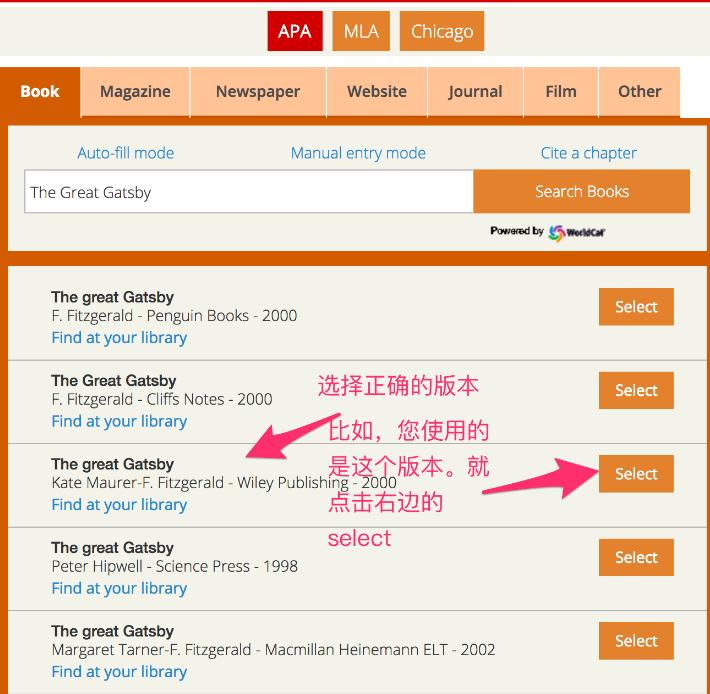The height and width of the screenshot is (694, 710).
Task: Click the title above Penguin Books result
Action: pos(113,297)
